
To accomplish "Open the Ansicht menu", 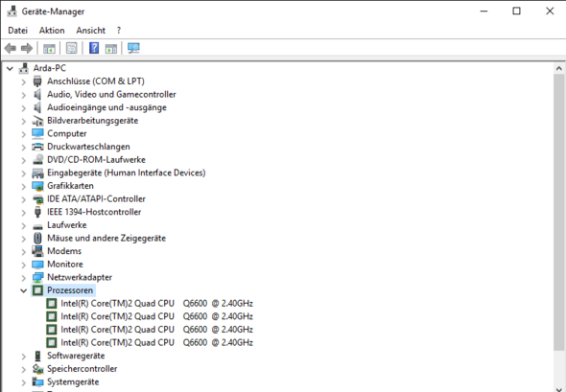I will tap(90, 31).
